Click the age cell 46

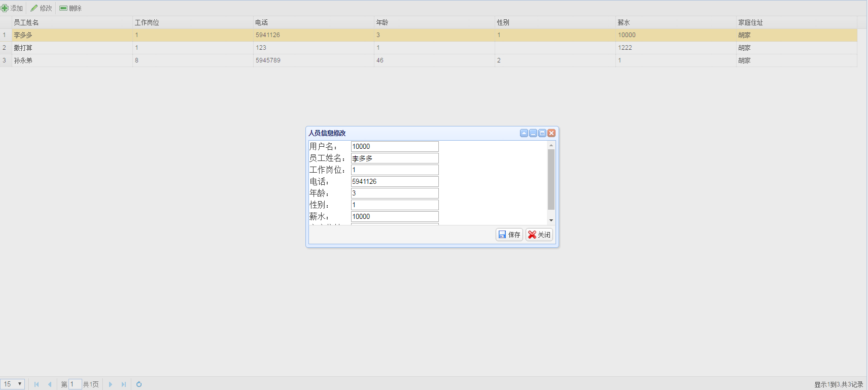[434, 60]
